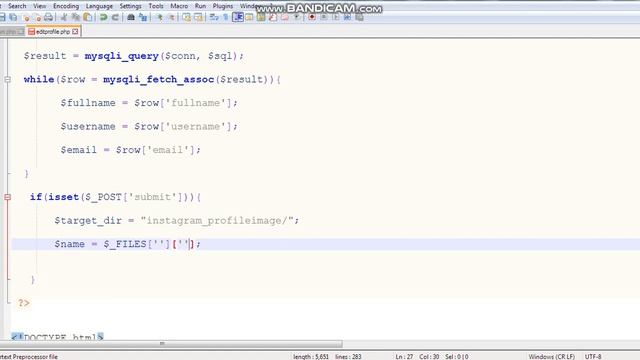Open the Encoding menu
The height and width of the screenshot is (360, 640).
(x=66, y=6)
